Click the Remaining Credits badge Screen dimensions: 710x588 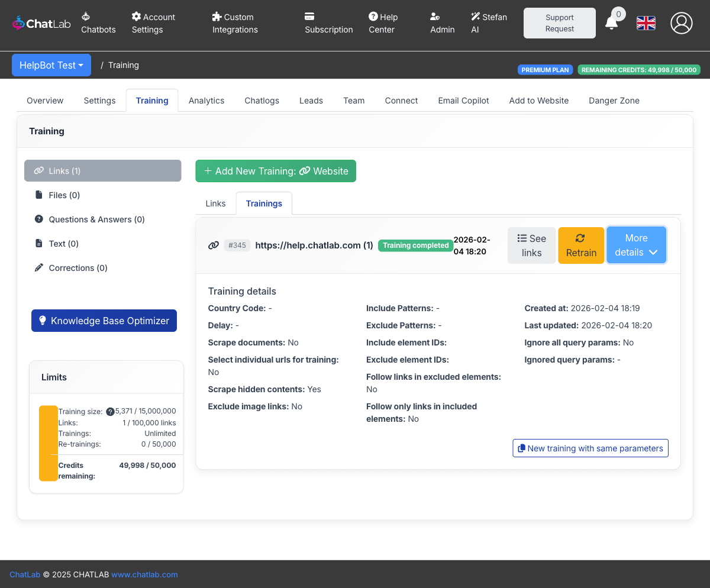638,70
